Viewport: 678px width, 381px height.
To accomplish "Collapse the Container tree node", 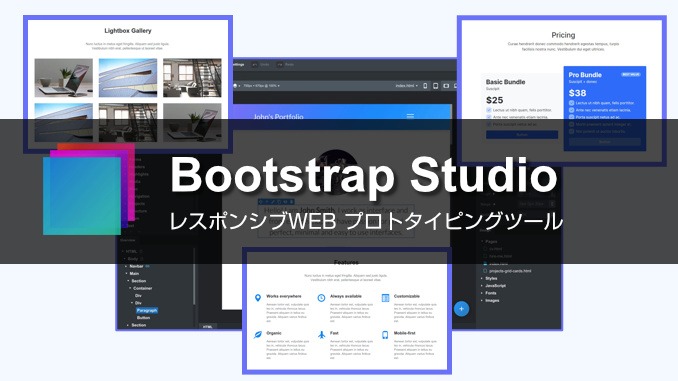I will 130,288.
